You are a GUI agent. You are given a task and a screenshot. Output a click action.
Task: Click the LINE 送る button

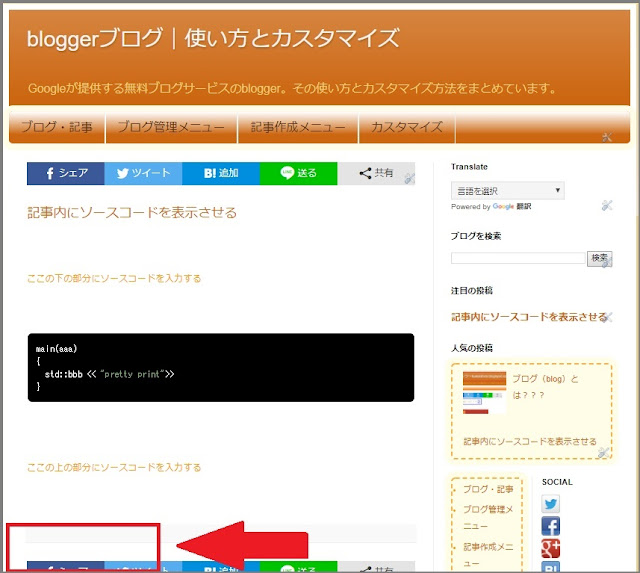pos(298,173)
